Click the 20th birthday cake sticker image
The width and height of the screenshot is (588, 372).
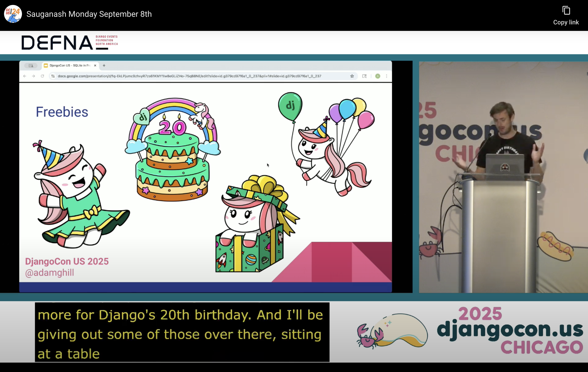pos(173,149)
